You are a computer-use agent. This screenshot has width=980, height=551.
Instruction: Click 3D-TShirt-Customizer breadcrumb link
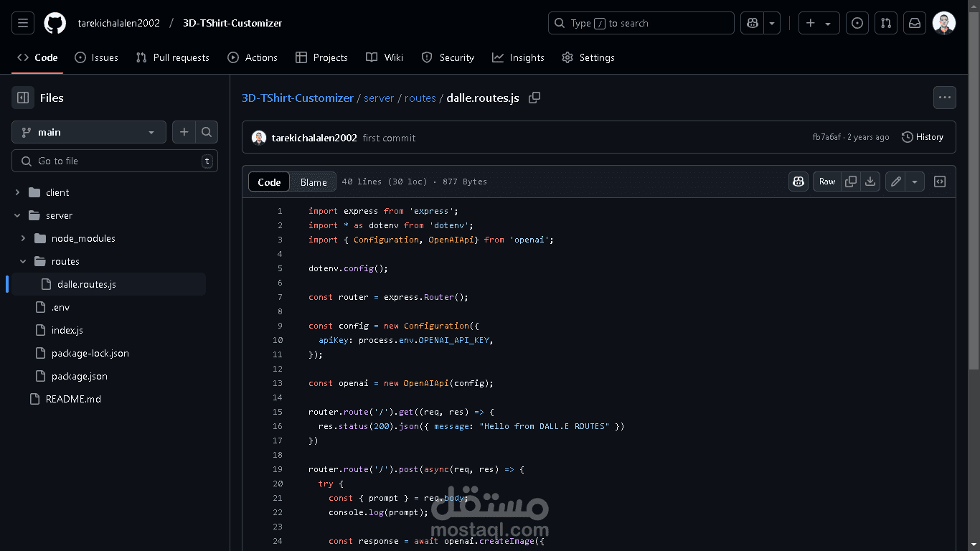(298, 98)
